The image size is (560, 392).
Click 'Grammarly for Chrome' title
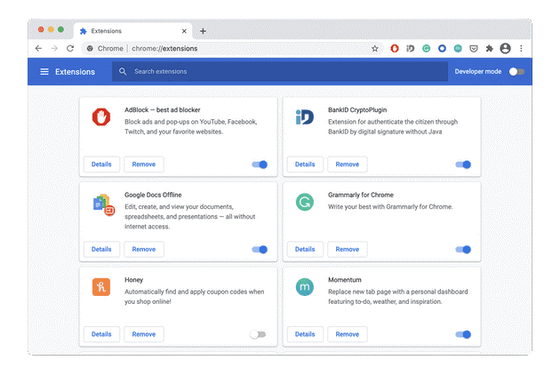pyautogui.click(x=361, y=195)
